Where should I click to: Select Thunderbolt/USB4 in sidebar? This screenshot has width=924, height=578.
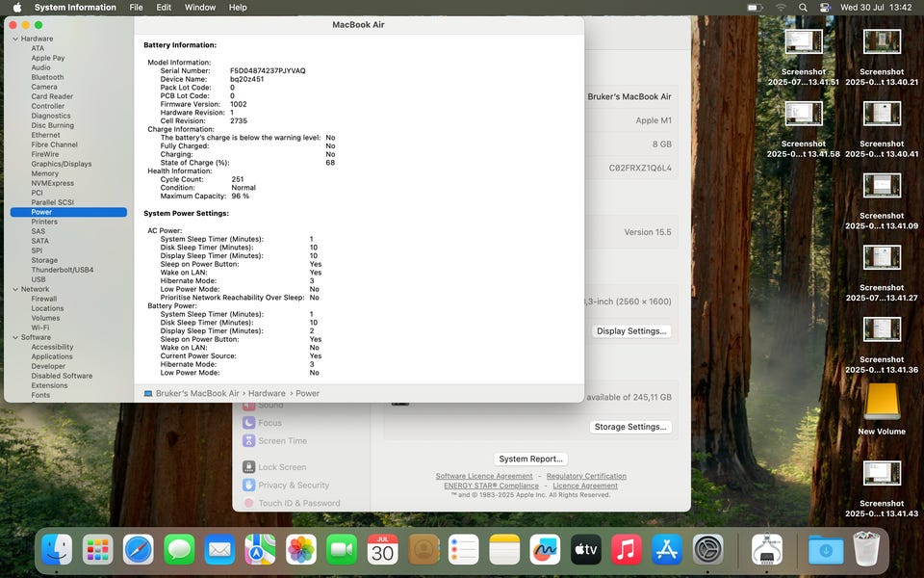[x=63, y=270]
